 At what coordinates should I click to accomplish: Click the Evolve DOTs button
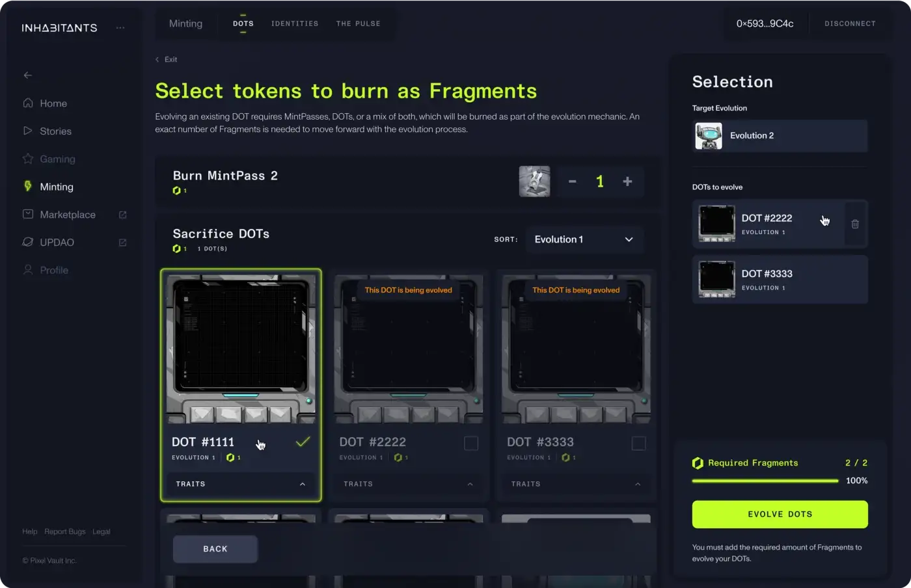780,514
